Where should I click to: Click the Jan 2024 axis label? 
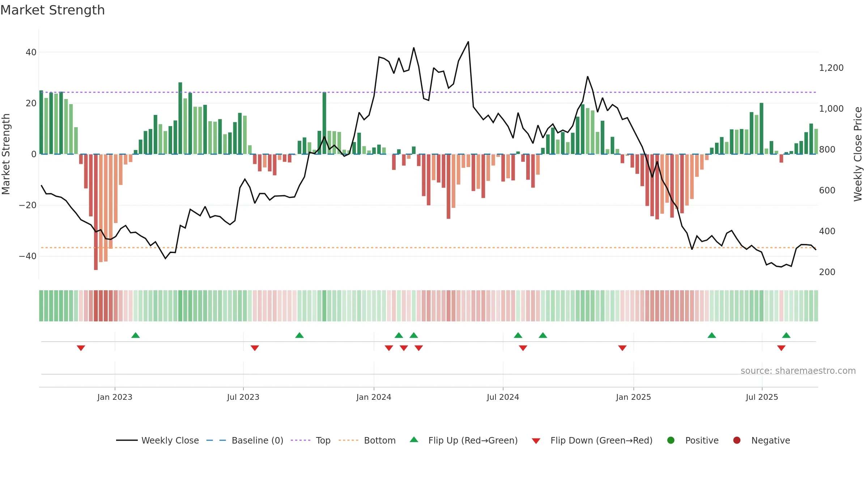pyautogui.click(x=374, y=397)
